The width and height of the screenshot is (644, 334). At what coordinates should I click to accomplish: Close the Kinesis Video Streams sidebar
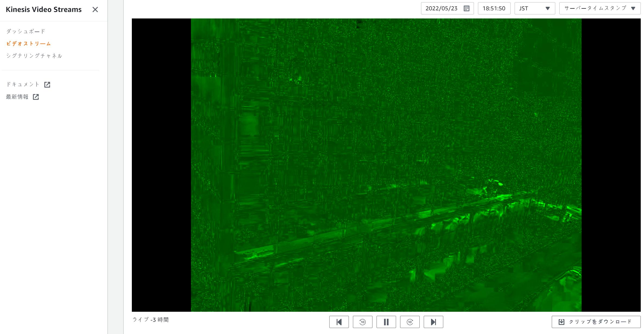[x=95, y=10]
